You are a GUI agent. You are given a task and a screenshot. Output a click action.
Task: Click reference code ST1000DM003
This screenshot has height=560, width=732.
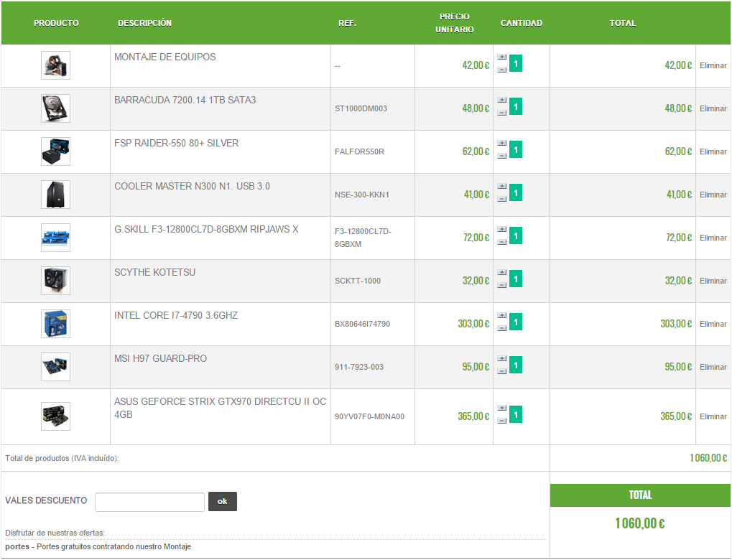tap(361, 108)
